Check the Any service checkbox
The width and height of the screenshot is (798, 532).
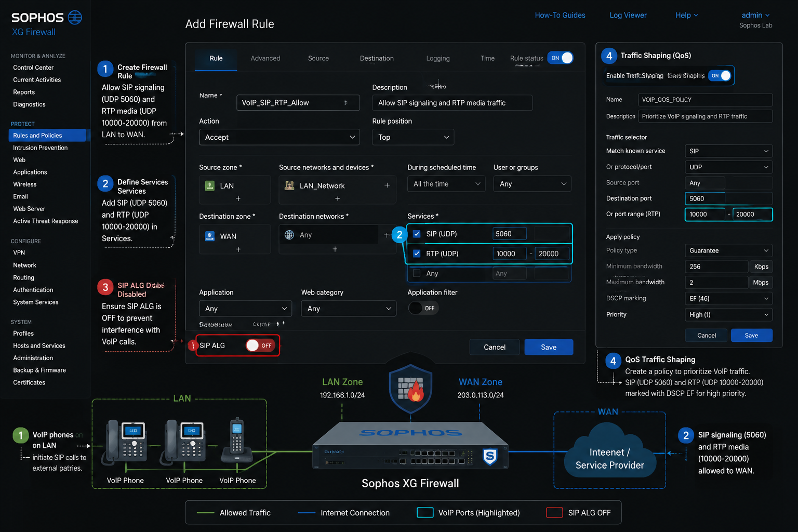pos(417,273)
